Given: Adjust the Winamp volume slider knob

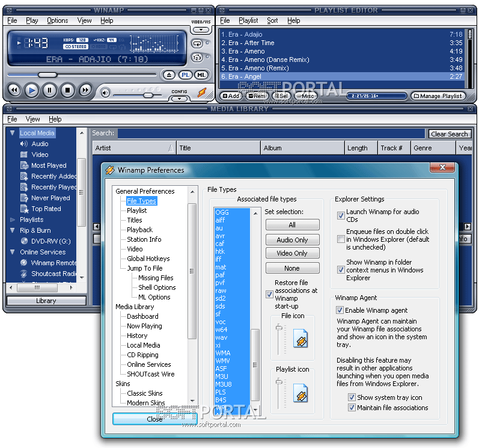Looking at the screenshot, I should coord(148,96).
